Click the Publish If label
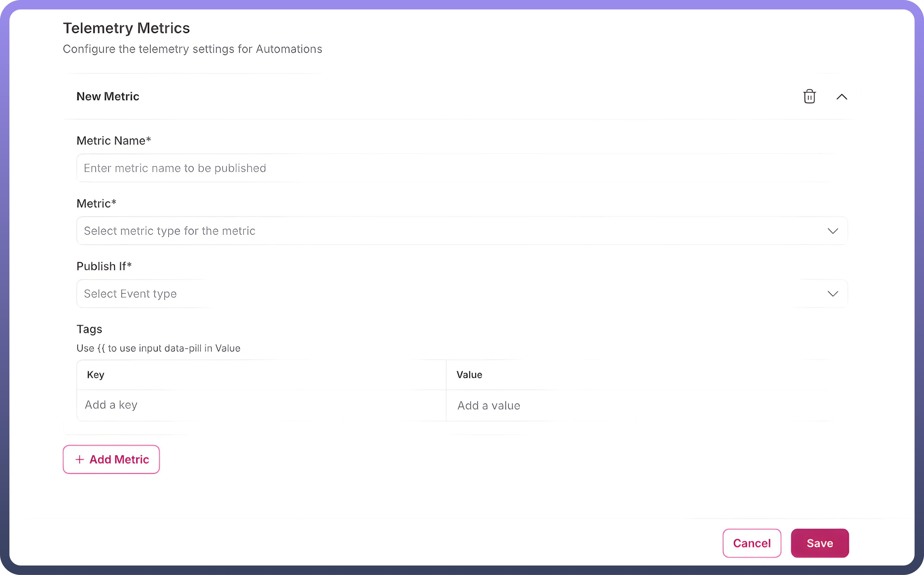Screen dimensions: 924x575 click(x=104, y=266)
